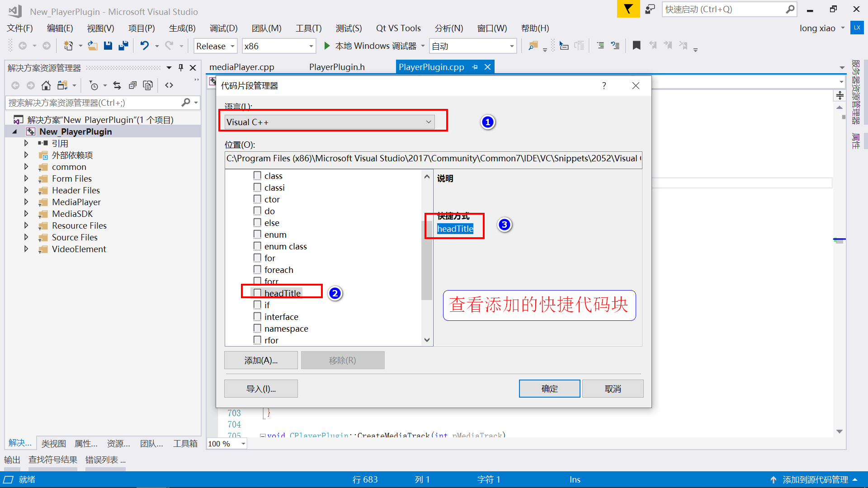
Task: Click the help question mark in dialog
Action: tap(604, 86)
